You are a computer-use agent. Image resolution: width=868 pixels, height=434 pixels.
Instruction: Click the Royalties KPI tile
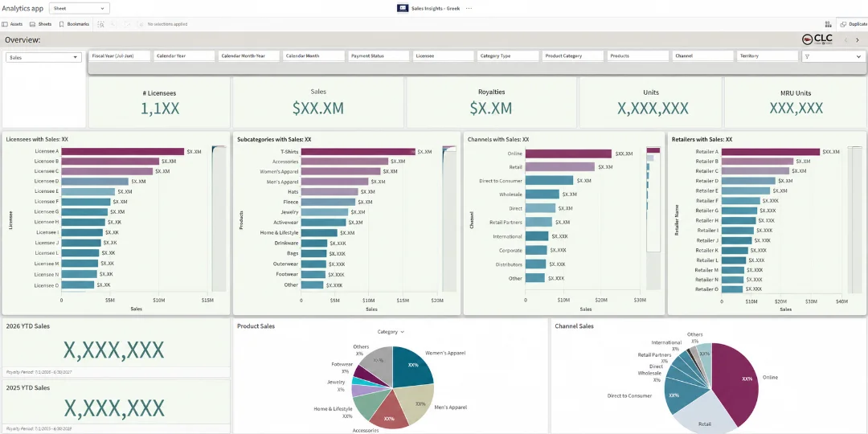491,102
